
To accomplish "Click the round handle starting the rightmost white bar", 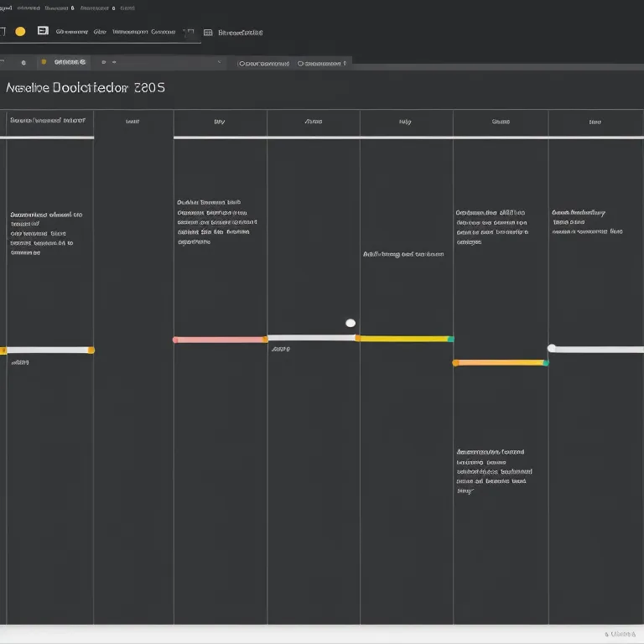I will click(x=552, y=348).
